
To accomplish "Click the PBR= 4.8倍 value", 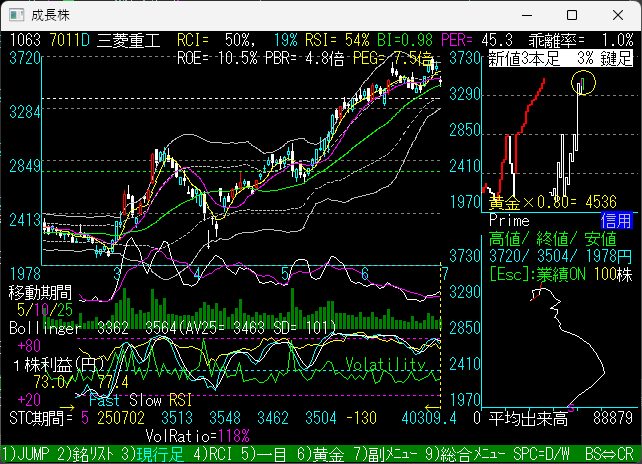I will pos(305,59).
